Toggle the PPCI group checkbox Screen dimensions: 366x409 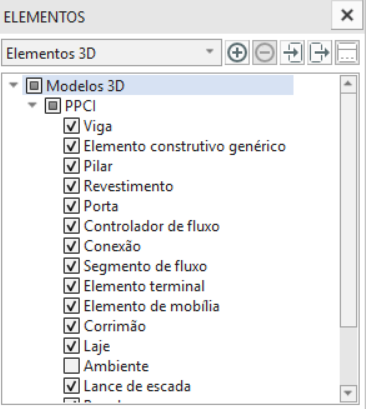point(53,106)
